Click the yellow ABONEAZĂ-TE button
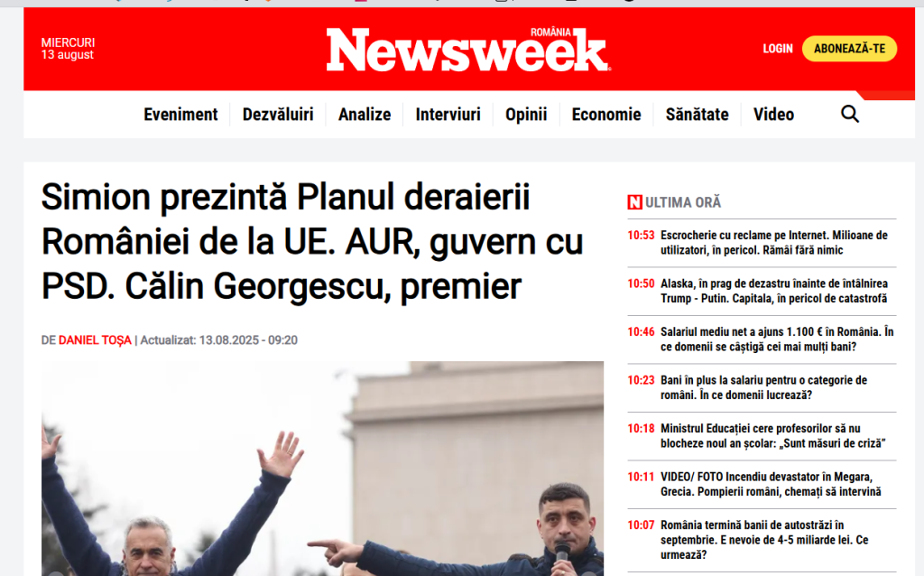The image size is (924, 576). (849, 49)
